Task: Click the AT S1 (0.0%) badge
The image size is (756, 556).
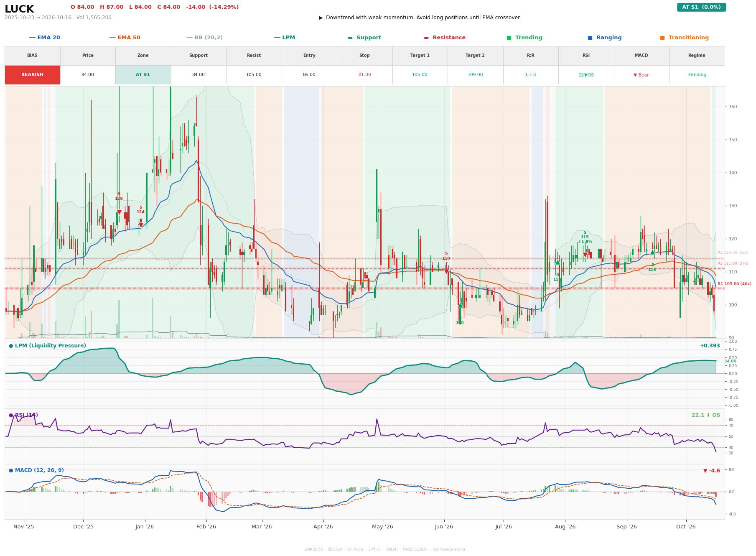Action: [x=701, y=7]
